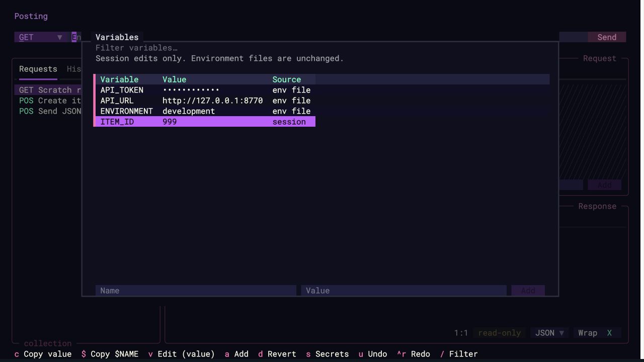Click the Undo footer shortcut
Viewport: 644px width, 362px height.
(x=373, y=354)
